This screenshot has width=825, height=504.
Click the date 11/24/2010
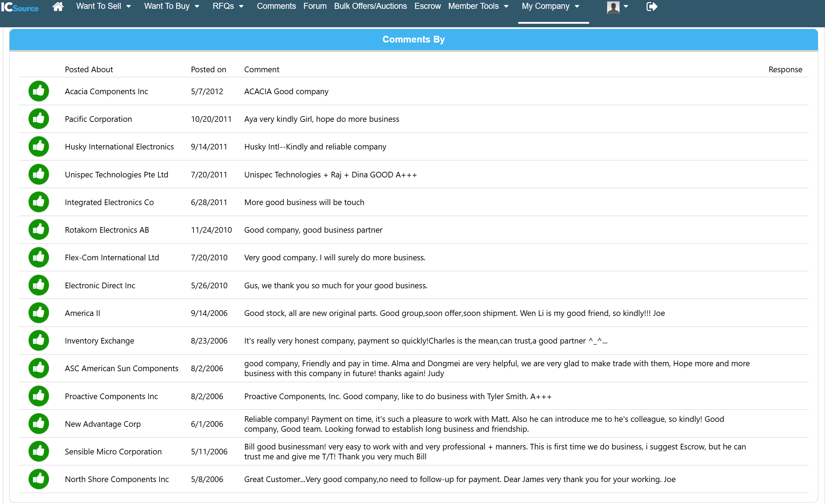[211, 230]
